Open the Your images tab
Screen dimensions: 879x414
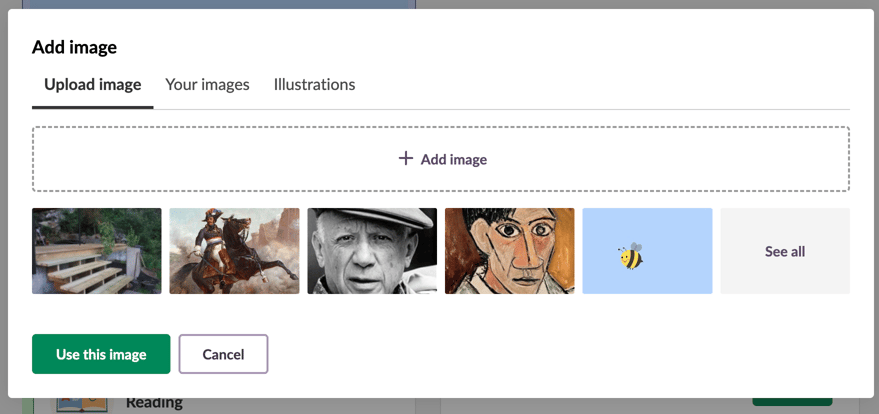[x=207, y=85]
